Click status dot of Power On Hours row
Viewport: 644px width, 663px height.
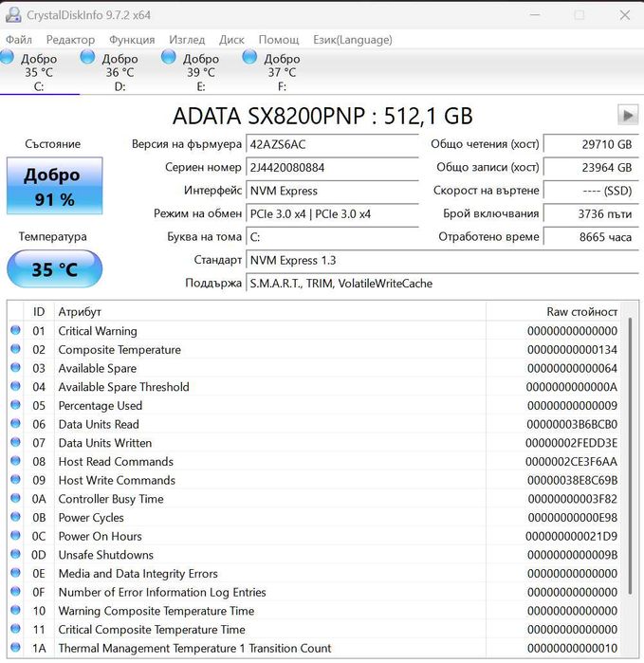pos(15,535)
